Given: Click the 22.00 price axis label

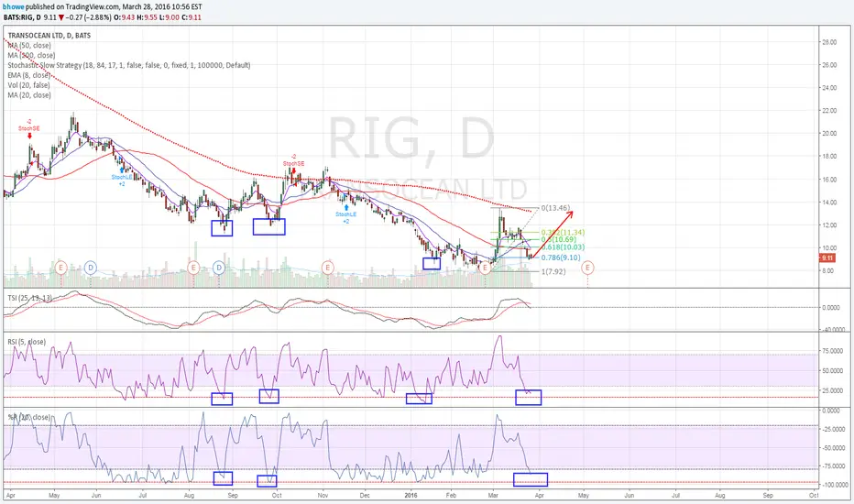Looking at the screenshot, I should (x=829, y=111).
